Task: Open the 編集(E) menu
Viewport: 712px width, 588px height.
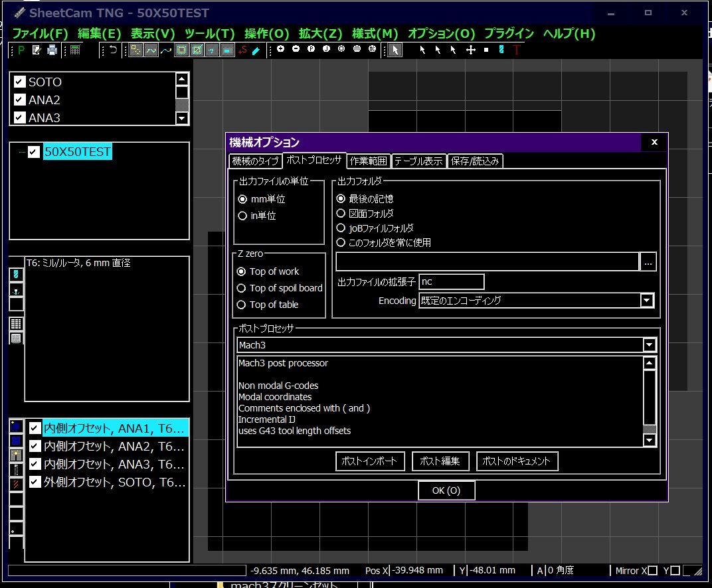Action: pos(100,34)
